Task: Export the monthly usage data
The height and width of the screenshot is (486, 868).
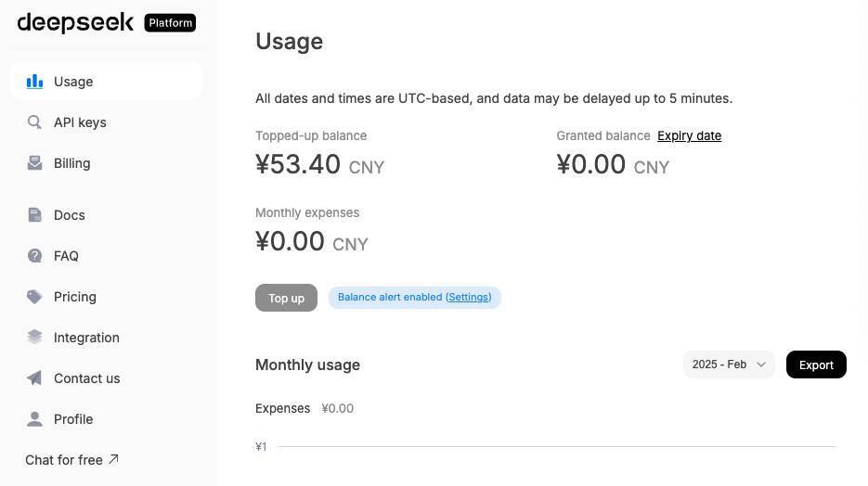Action: point(816,364)
